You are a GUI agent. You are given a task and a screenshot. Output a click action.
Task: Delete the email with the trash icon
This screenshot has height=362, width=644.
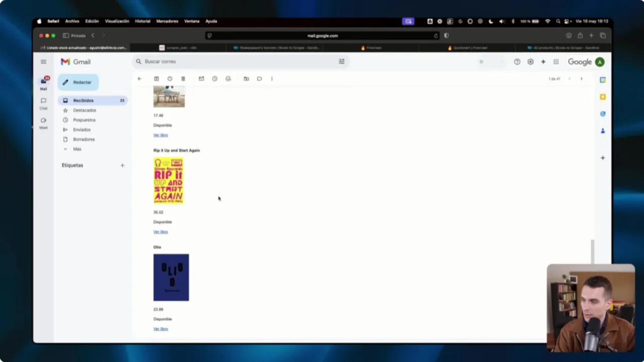pyautogui.click(x=183, y=79)
